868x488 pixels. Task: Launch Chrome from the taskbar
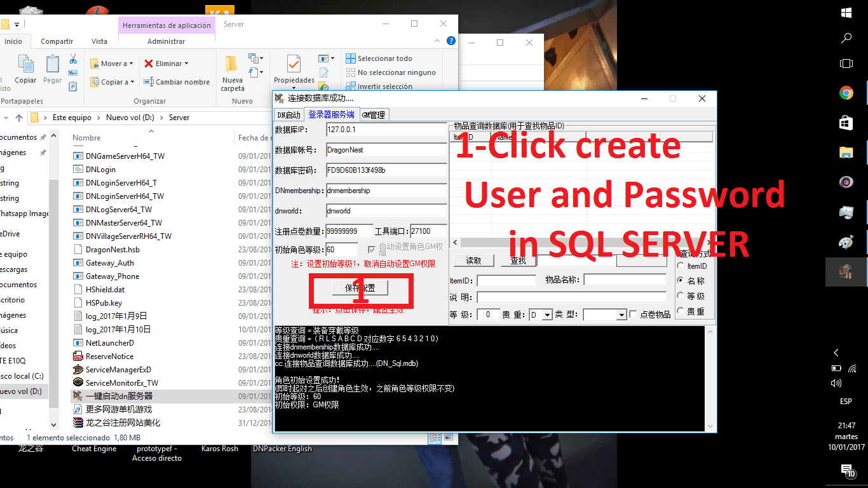pos(846,93)
